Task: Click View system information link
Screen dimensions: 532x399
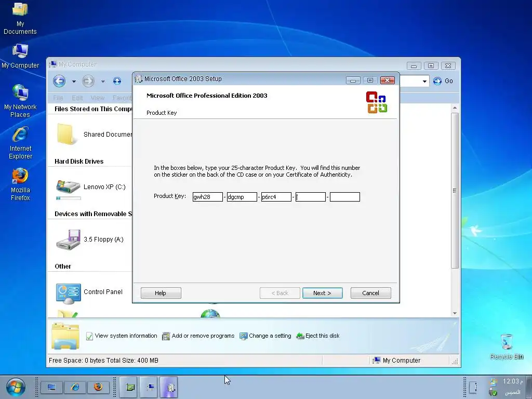Action: pyautogui.click(x=122, y=336)
